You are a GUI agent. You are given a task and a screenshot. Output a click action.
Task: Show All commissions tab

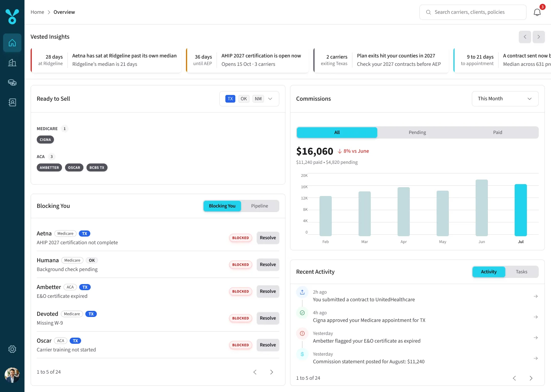(337, 132)
